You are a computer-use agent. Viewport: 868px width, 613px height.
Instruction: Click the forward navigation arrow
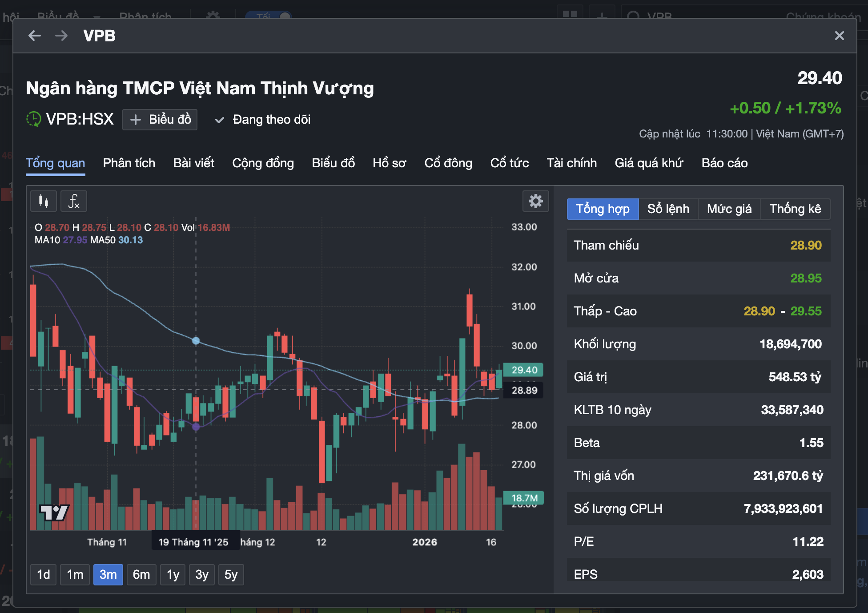click(61, 36)
